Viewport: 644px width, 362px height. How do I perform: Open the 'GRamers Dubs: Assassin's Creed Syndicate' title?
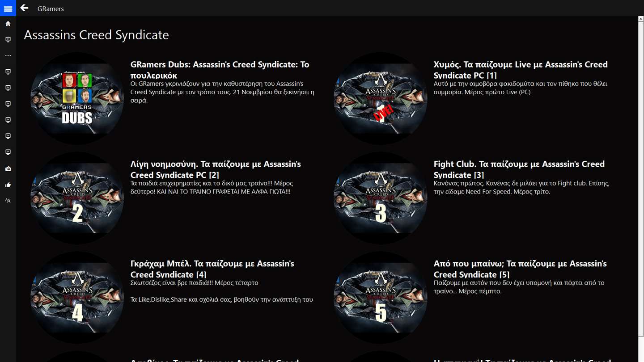point(220,70)
